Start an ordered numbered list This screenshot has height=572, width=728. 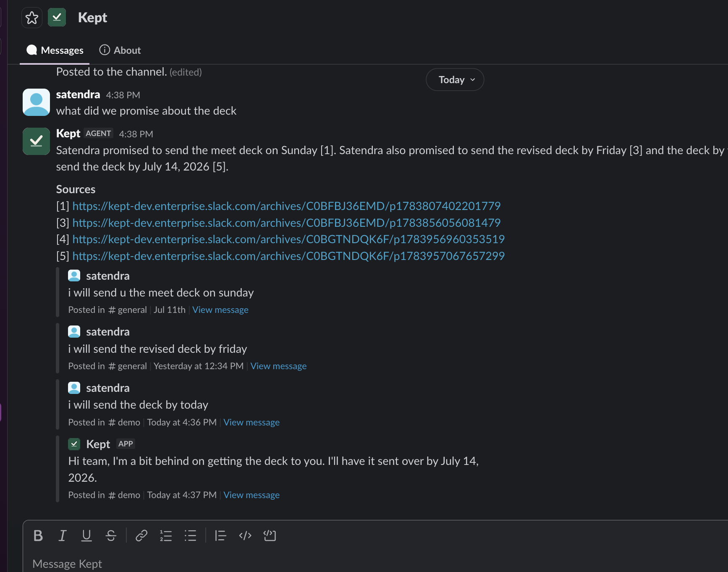tap(166, 535)
